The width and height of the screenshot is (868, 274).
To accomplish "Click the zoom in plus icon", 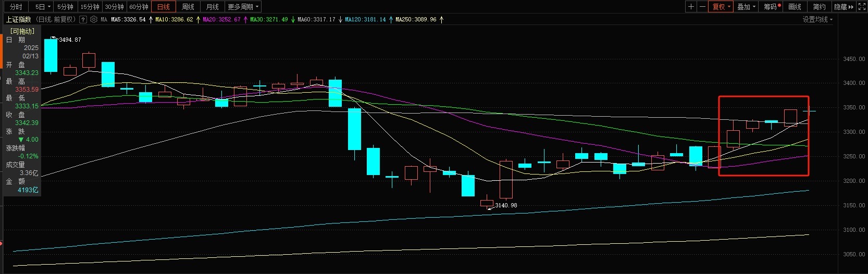I will point(691,7).
